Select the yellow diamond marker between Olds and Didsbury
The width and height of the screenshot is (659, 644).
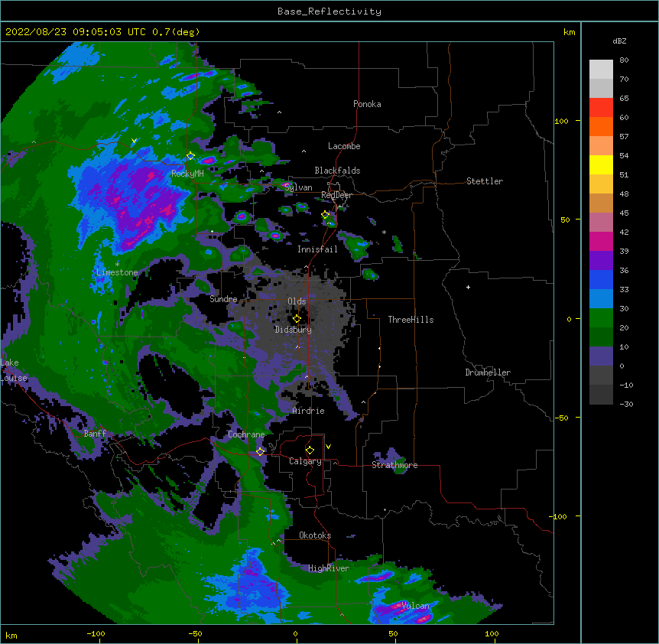[297, 319]
